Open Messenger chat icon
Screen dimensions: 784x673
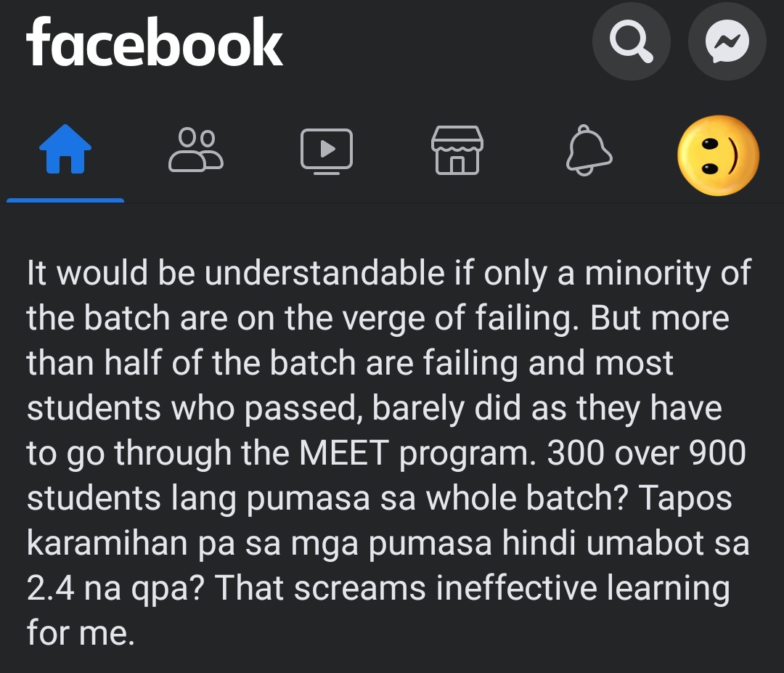click(727, 41)
